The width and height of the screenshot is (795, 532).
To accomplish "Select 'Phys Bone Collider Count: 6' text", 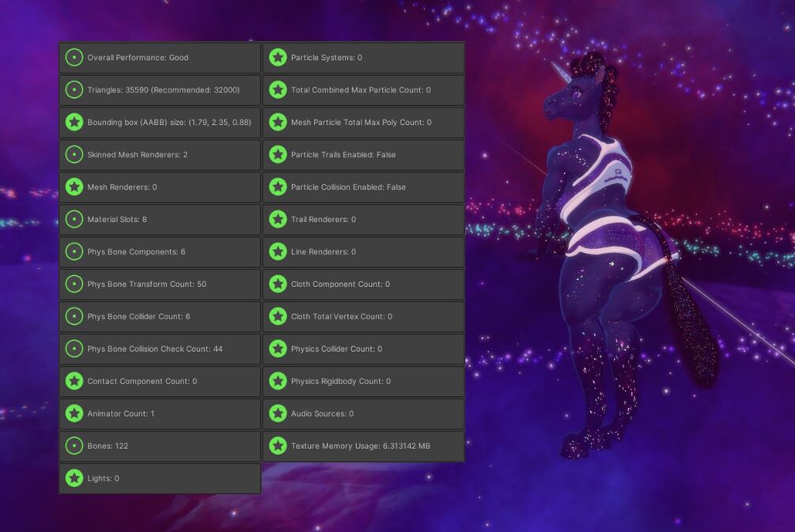I will pyautogui.click(x=138, y=317).
